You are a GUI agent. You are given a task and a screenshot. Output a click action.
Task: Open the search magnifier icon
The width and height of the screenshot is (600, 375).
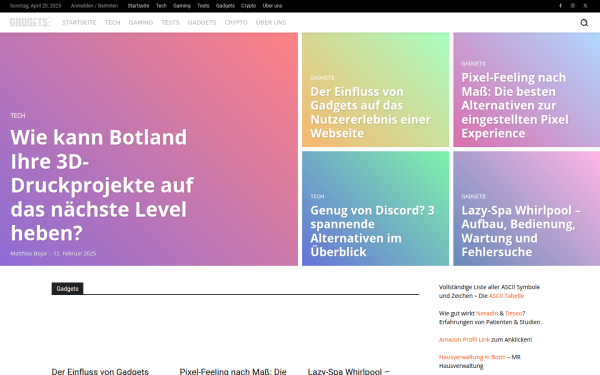click(x=584, y=23)
